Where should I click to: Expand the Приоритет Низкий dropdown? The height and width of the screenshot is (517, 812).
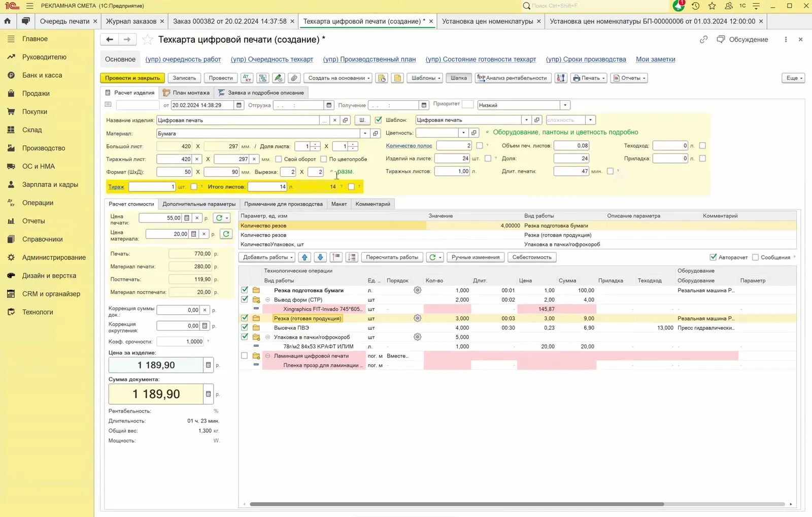tap(565, 105)
